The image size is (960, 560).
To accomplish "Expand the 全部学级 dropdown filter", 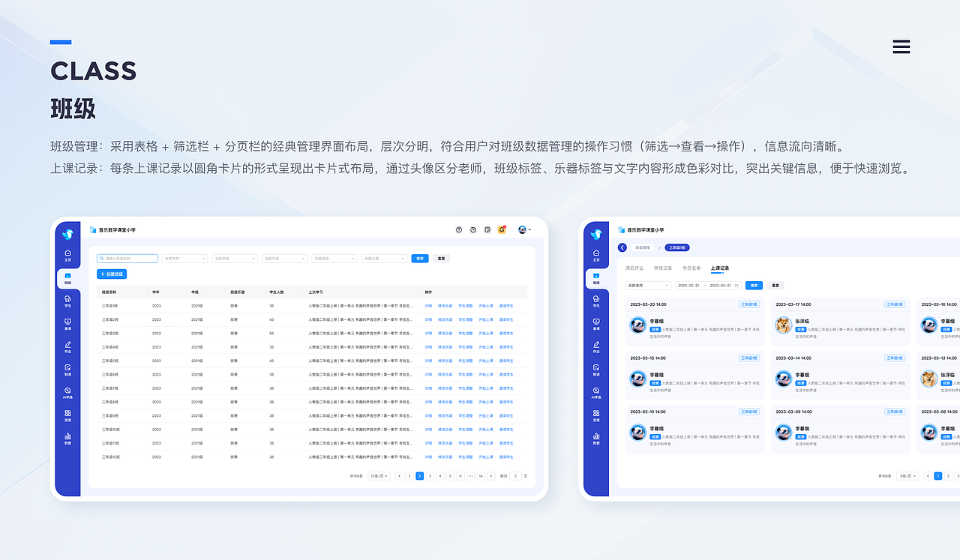I will click(x=235, y=259).
